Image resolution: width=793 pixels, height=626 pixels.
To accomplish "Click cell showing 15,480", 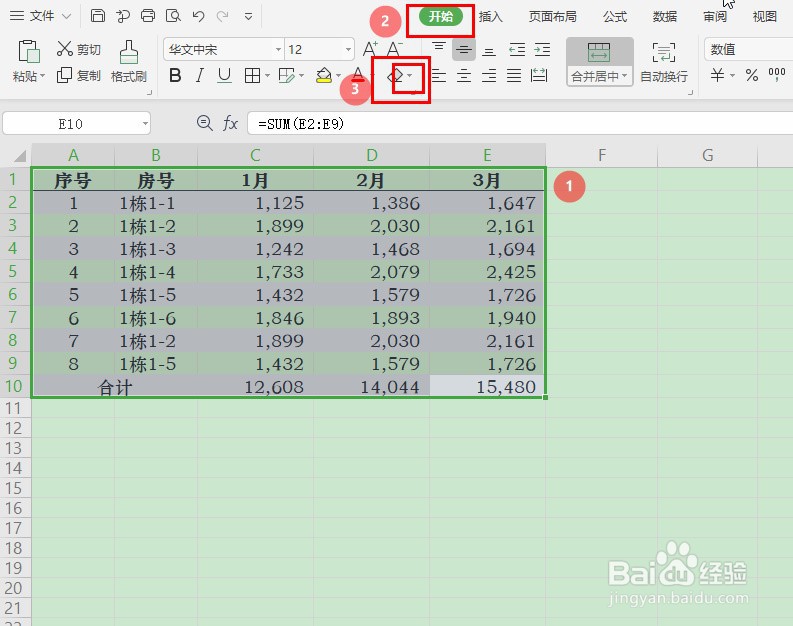I will (487, 387).
